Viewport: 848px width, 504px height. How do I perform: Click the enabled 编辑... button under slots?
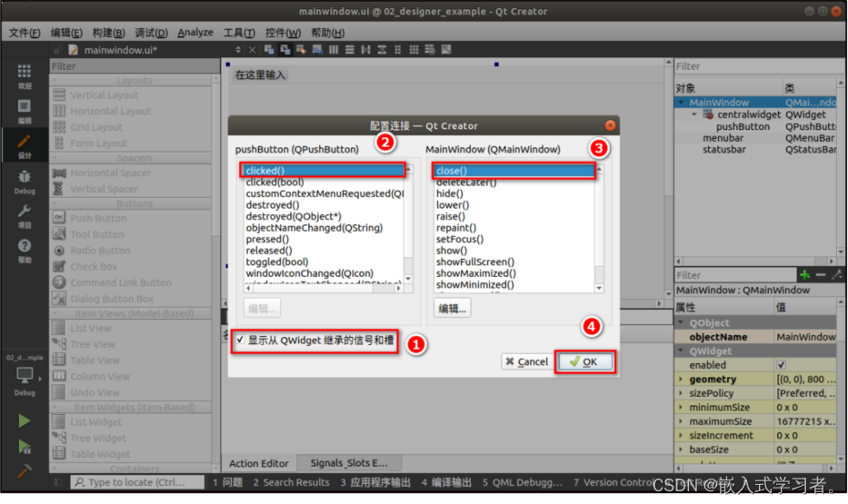pos(452,309)
